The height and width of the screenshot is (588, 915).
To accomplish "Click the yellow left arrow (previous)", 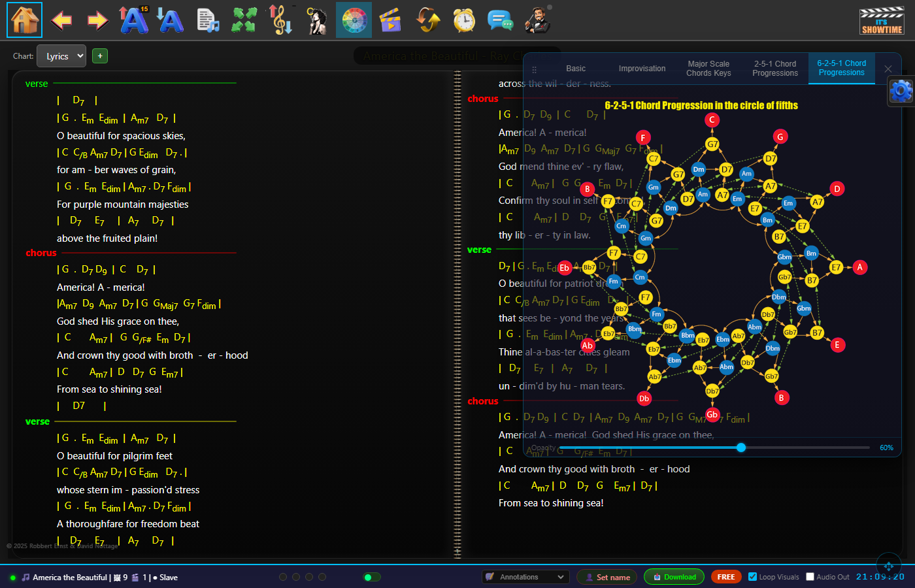I will (x=61, y=20).
